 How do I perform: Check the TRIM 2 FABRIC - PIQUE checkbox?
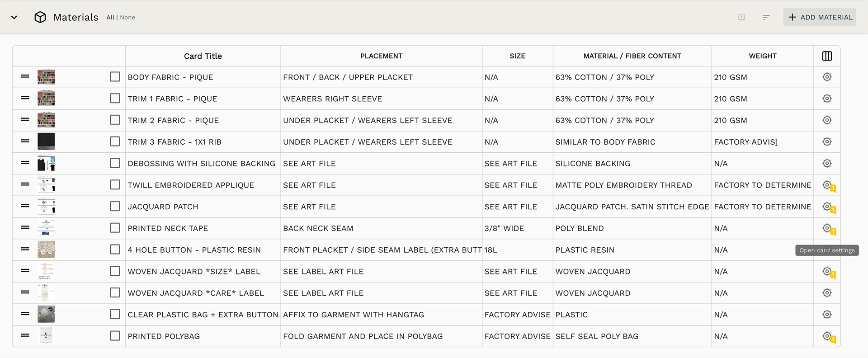pyautogui.click(x=115, y=120)
